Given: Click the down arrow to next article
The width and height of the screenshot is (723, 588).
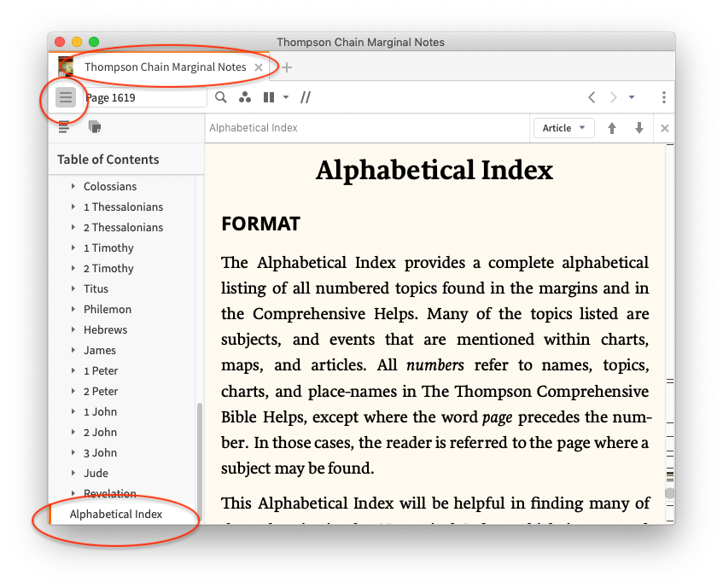Looking at the screenshot, I should click(x=639, y=128).
